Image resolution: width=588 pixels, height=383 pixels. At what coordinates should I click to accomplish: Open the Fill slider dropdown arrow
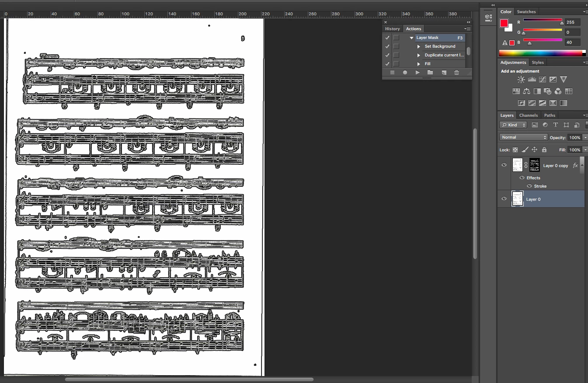(x=585, y=150)
